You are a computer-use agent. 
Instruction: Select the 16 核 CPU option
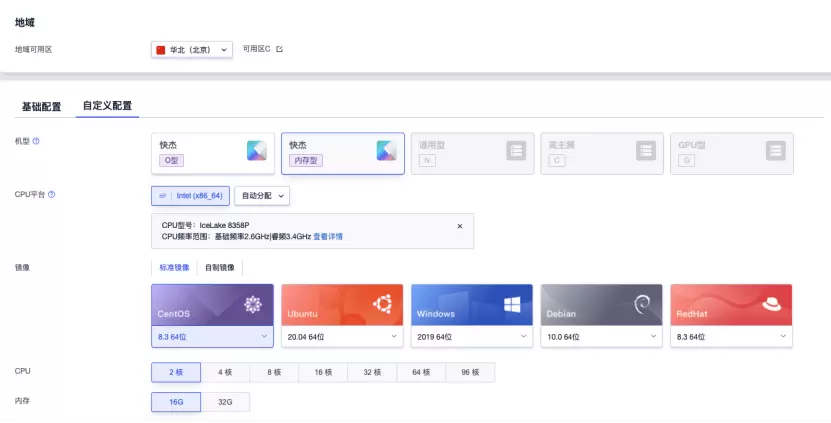pos(323,372)
